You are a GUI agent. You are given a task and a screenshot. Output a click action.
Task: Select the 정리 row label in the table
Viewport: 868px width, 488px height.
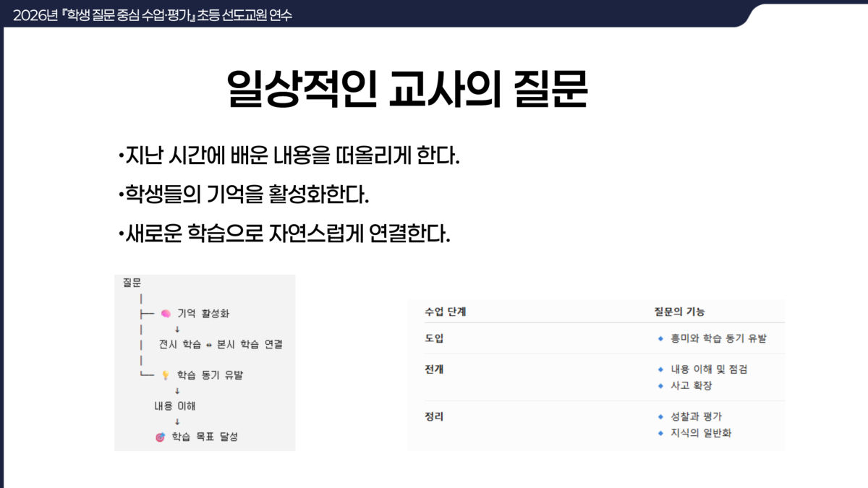point(434,416)
